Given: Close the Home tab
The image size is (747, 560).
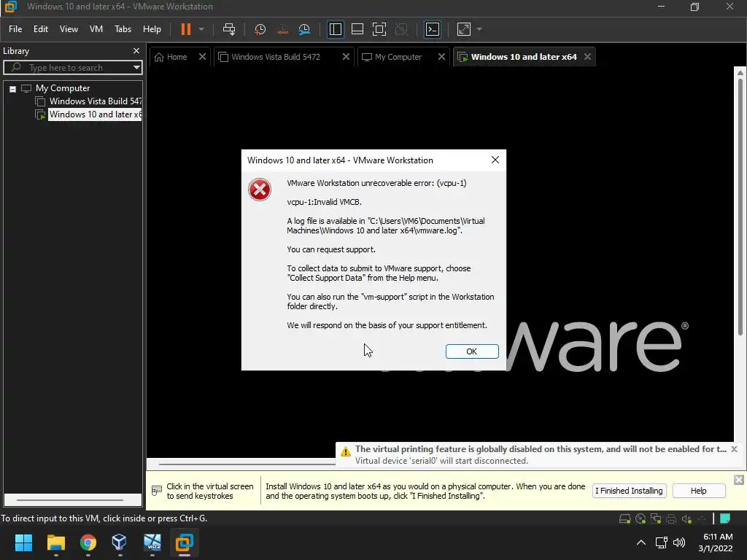Looking at the screenshot, I should (203, 57).
